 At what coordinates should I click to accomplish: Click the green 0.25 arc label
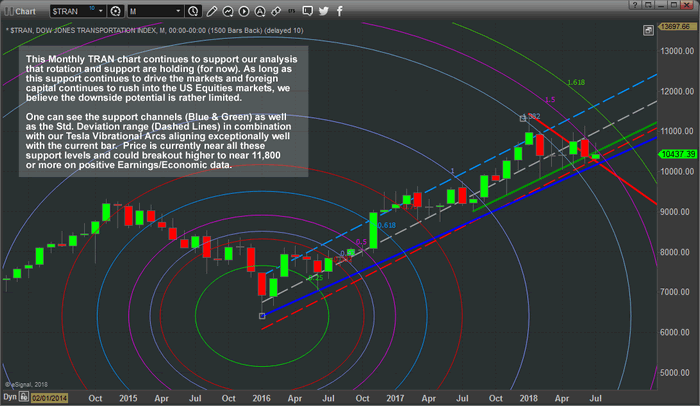(x=316, y=278)
